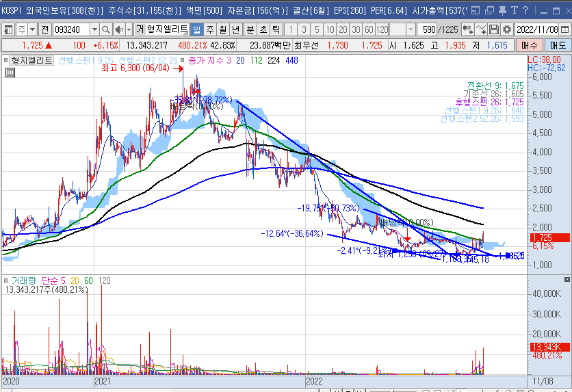This screenshot has width=572, height=392.
Task: Choose the 5 interval preset
Action: (x=317, y=29)
